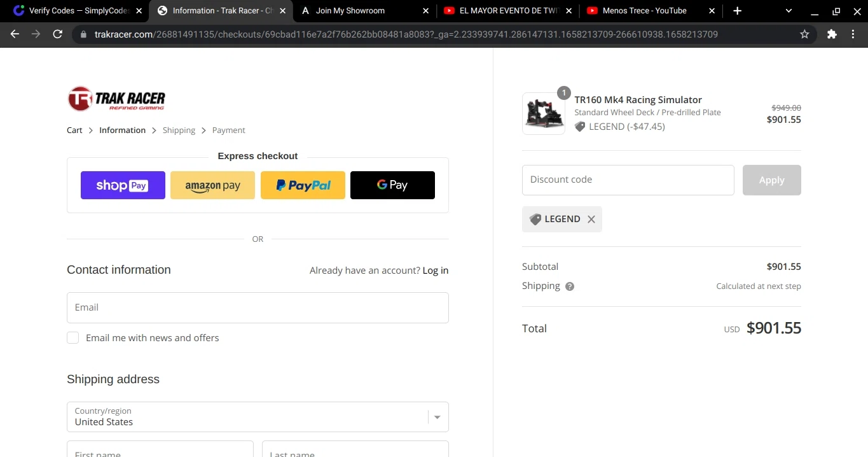The height and width of the screenshot is (457, 868).
Task: Click TR160 Mk4 product thumbnail
Action: (544, 113)
